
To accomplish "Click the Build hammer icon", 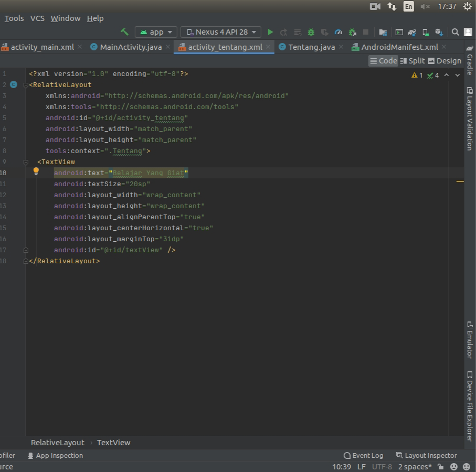I will click(124, 32).
